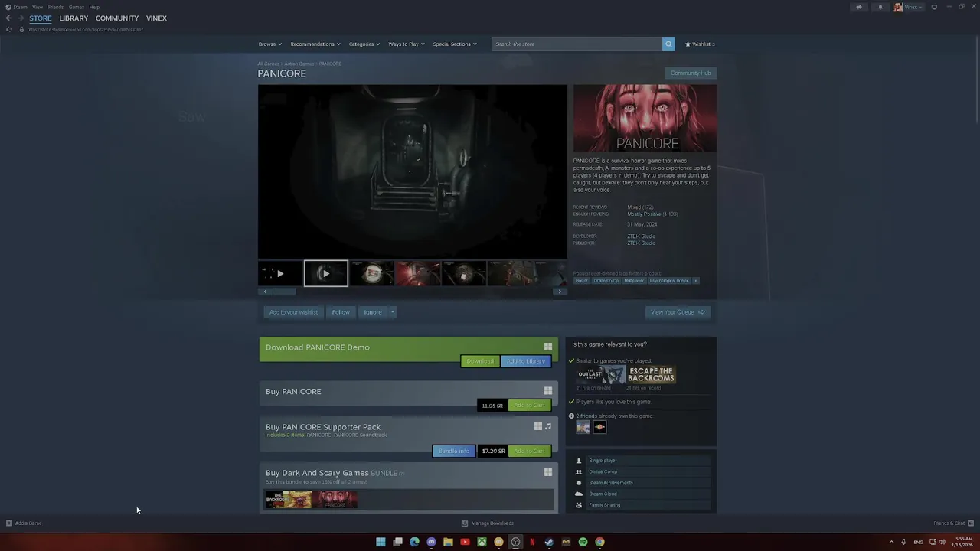Screen dimensions: 980x551
Task: Open Microsoft Edge from the taskbar
Action: click(x=414, y=542)
